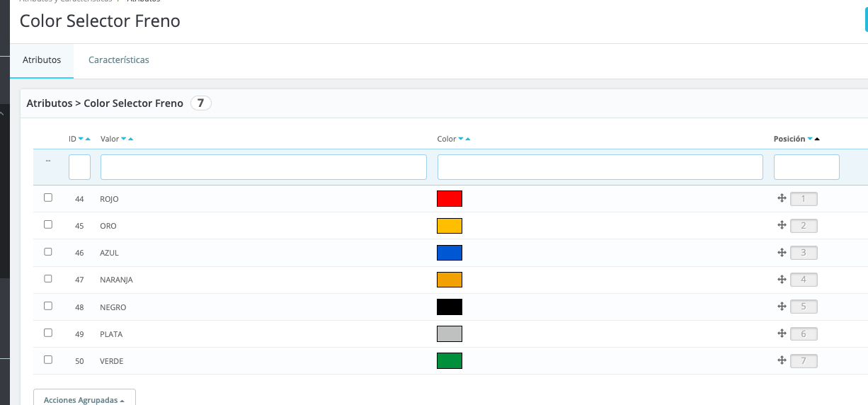Sort Valor column ascending arrow
Screen dimensions: 868x405
pyautogui.click(x=131, y=139)
